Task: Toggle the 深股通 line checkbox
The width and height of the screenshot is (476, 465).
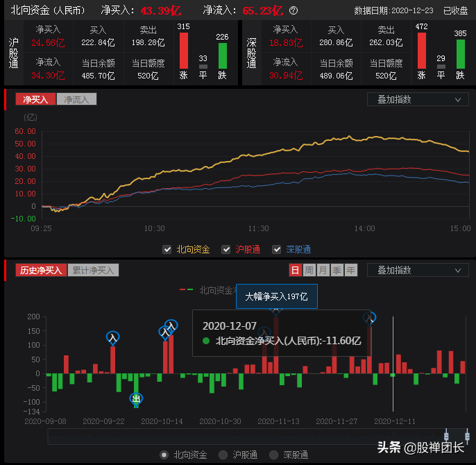Action: tap(277, 249)
